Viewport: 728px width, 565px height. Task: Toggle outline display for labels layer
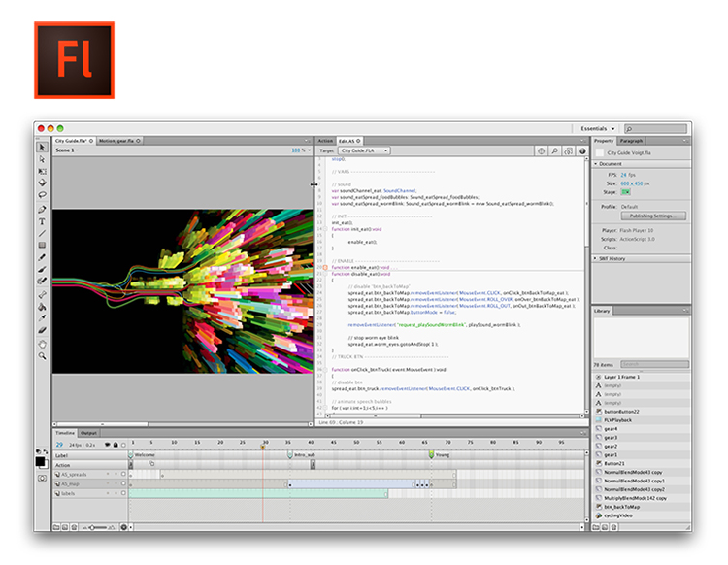click(x=123, y=493)
